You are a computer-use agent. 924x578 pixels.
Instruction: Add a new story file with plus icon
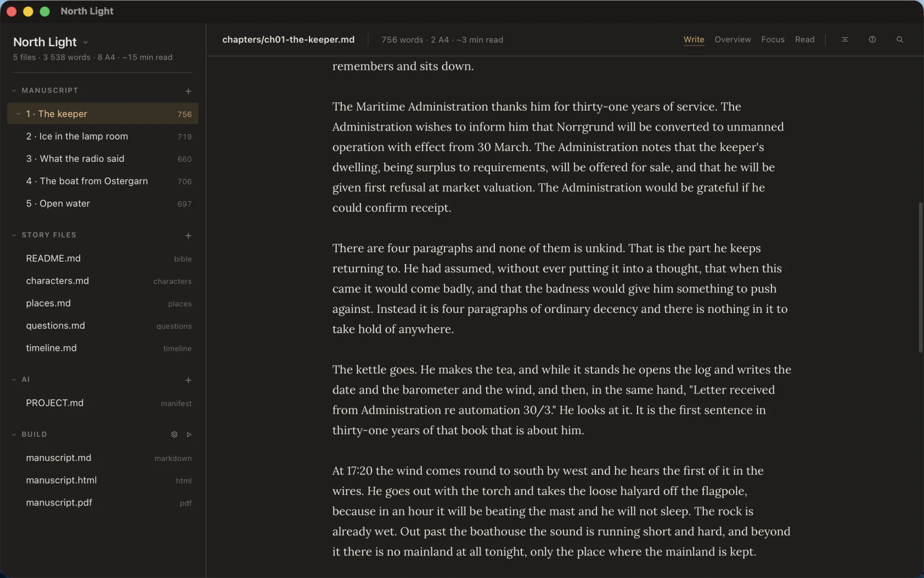pos(188,235)
